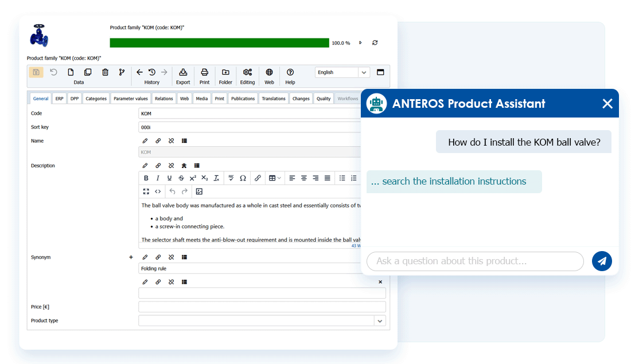This screenshot has height=364, width=631.
Task: Click the Sort key field containing 000i
Action: click(250, 127)
